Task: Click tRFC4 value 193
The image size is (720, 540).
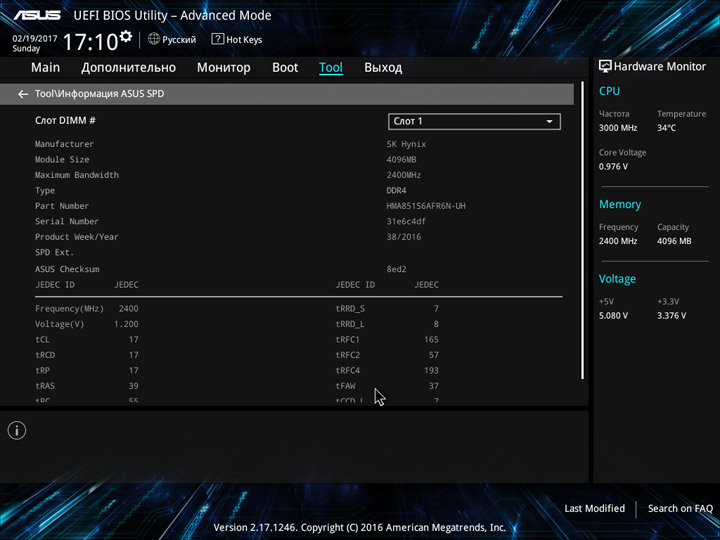Action: coord(431,371)
